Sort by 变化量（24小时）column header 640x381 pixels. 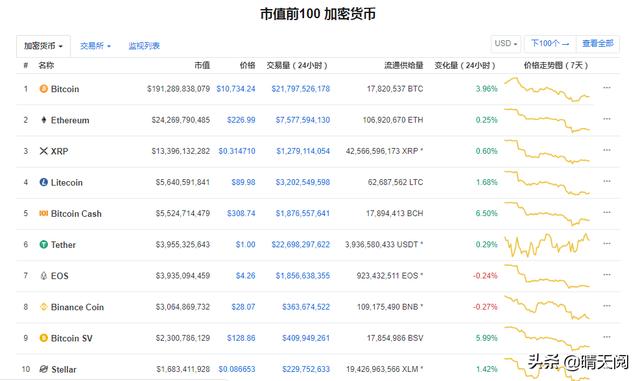pyautogui.click(x=465, y=65)
